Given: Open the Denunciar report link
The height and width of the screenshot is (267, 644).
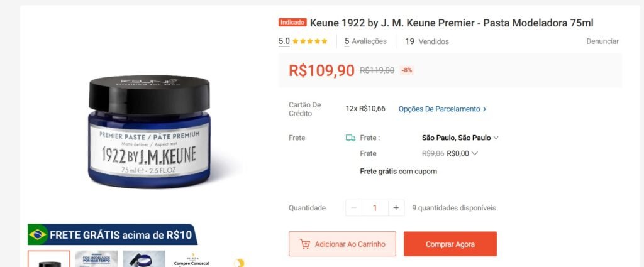Looking at the screenshot, I should pyautogui.click(x=602, y=41).
